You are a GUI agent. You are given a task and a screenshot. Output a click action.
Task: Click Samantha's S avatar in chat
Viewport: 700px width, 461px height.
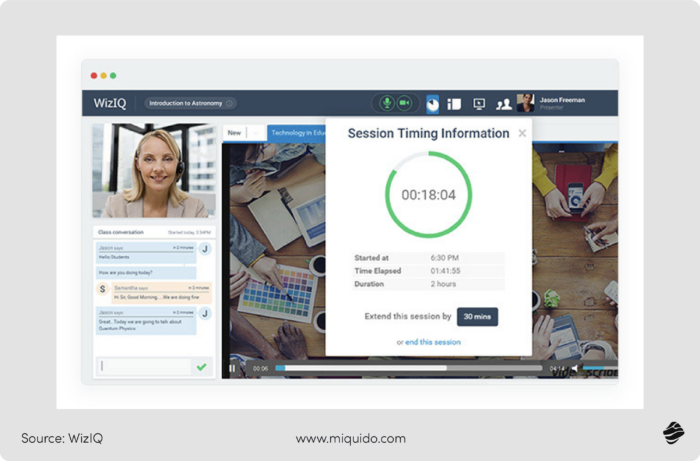click(103, 289)
